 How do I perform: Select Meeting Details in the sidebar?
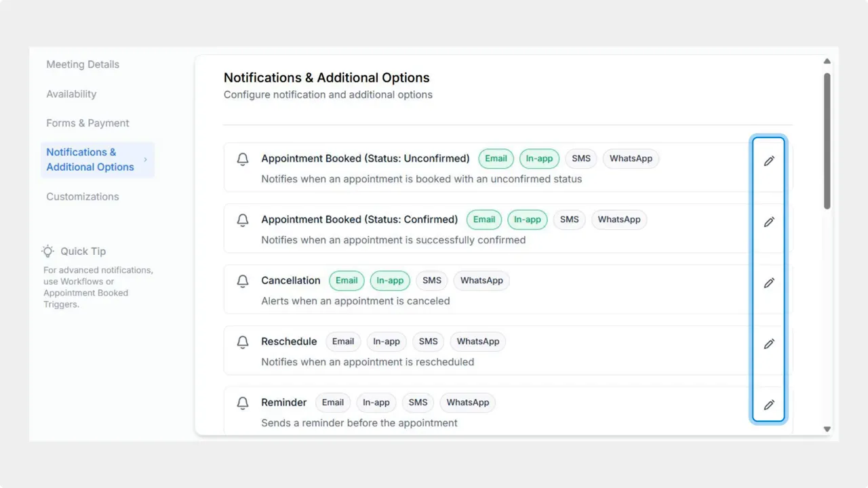82,64
